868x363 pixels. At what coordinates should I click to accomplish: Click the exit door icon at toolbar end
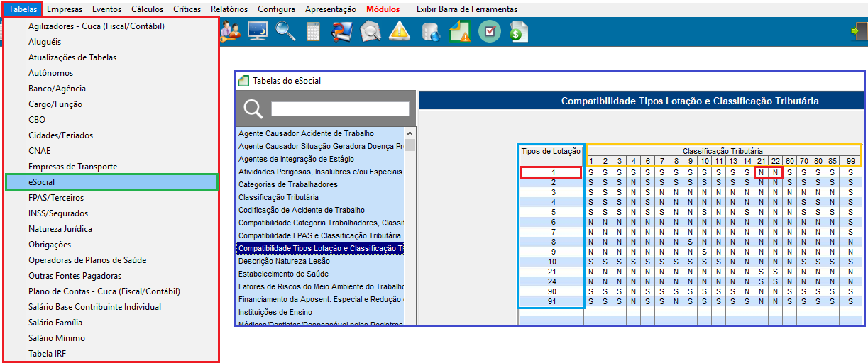point(859,32)
